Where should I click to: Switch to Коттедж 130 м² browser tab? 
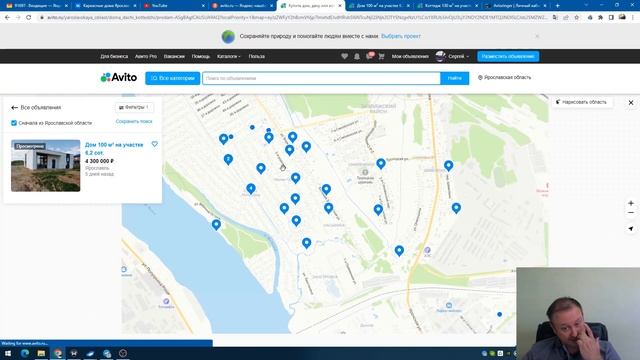point(447,6)
